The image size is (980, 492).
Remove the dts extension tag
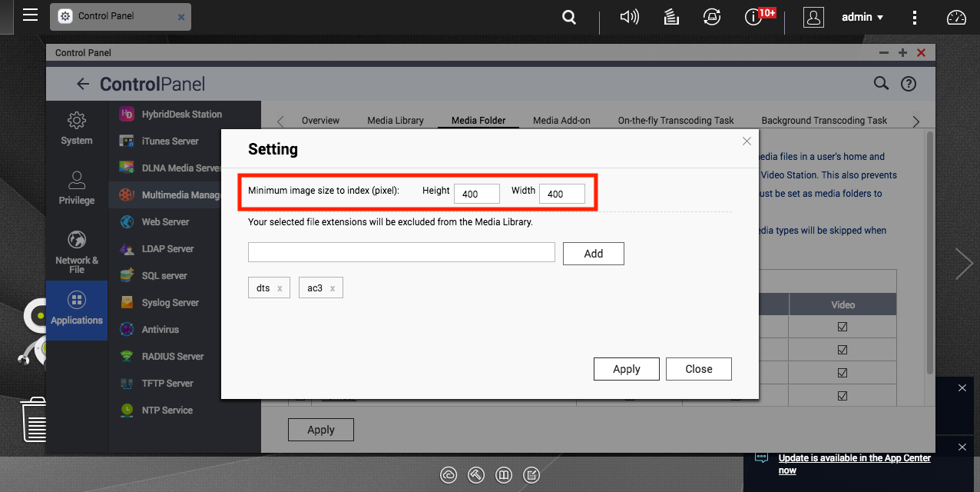(280, 289)
